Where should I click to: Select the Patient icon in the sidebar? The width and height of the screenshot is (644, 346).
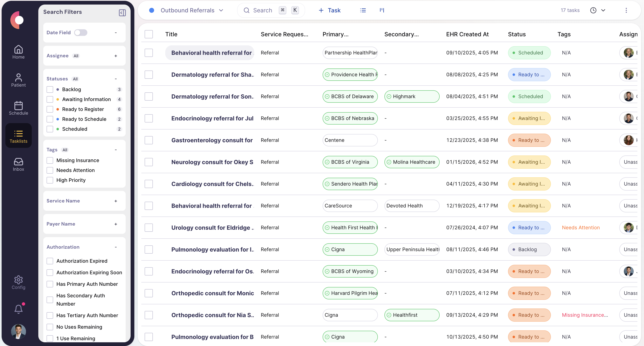[x=18, y=80]
